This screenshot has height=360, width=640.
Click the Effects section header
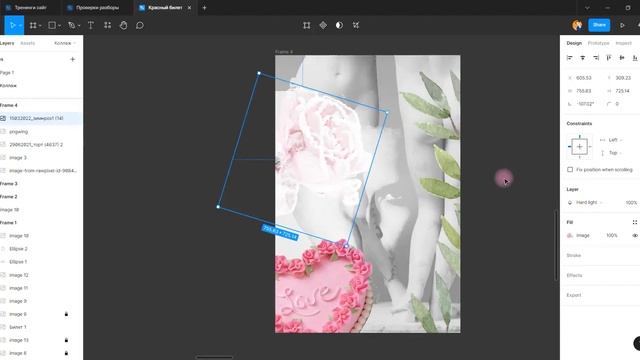tap(574, 276)
